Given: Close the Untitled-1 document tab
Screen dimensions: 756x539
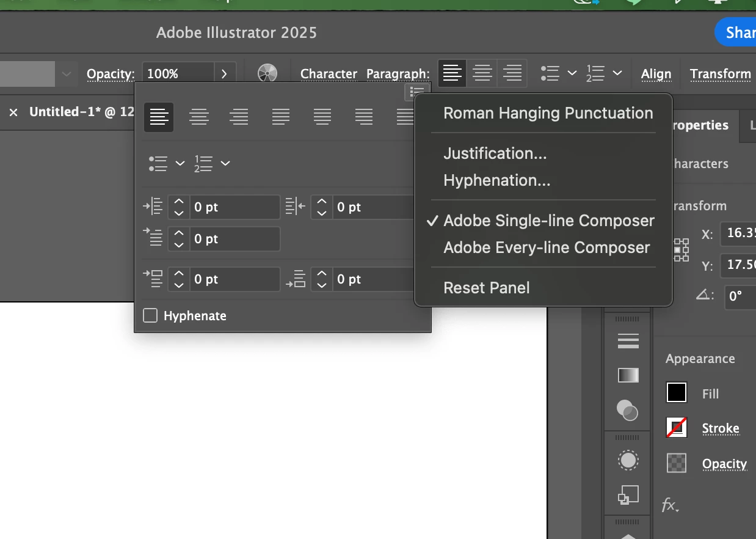Looking at the screenshot, I should coord(13,112).
